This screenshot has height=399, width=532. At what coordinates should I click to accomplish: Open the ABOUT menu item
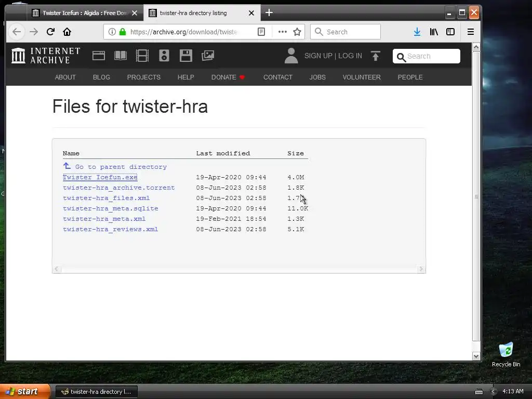[65, 77]
